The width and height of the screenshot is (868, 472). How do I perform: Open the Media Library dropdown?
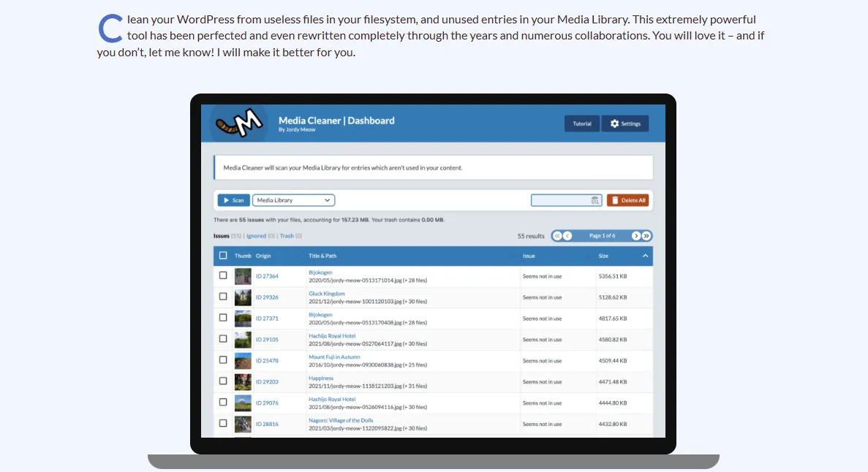pyautogui.click(x=293, y=200)
